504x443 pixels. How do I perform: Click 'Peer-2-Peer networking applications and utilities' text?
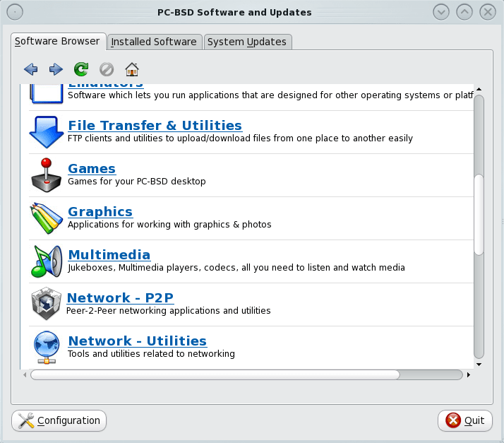169,311
